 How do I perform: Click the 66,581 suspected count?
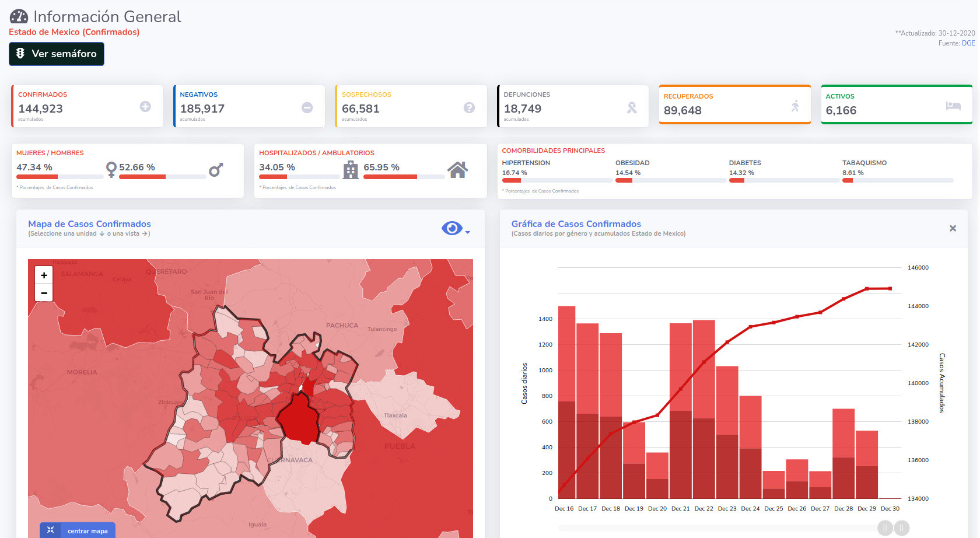360,109
